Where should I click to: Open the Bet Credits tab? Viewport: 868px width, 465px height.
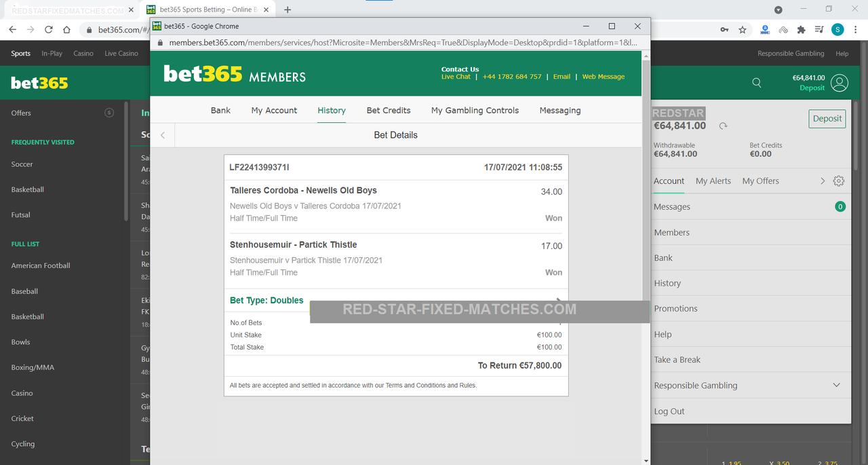coord(389,111)
